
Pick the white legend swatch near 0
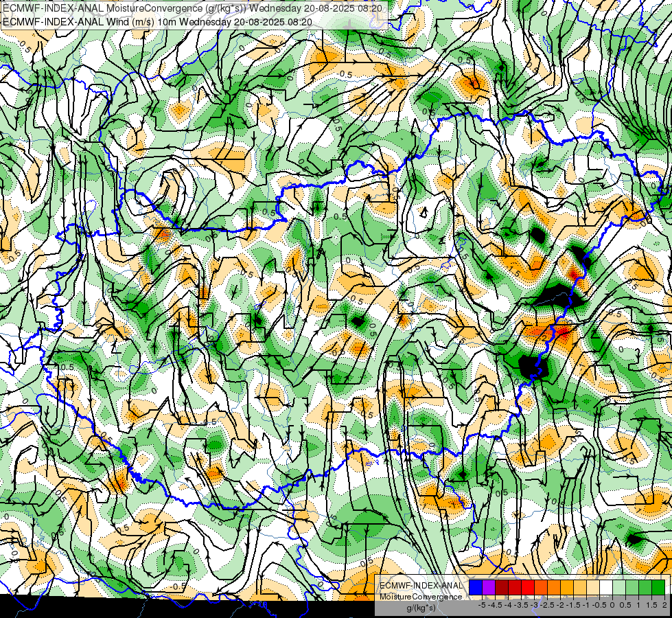tap(605, 587)
